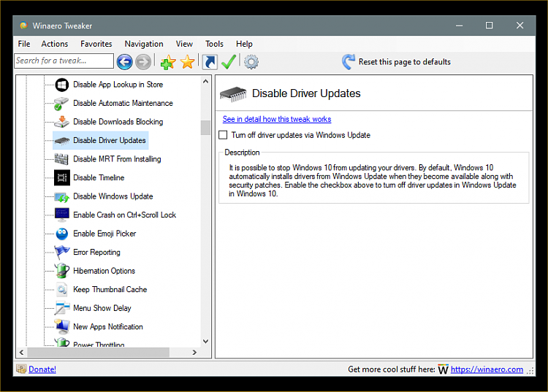Open settings with the gear icon

coord(251,62)
